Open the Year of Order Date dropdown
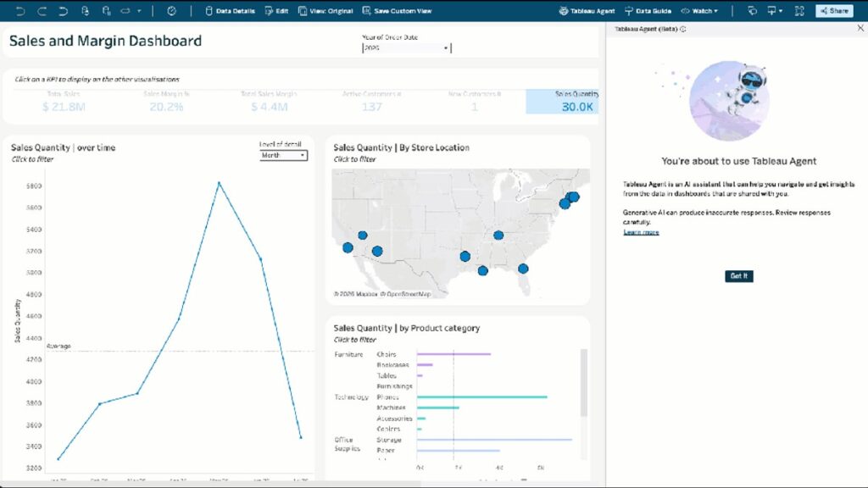Screen dimensions: 868x488 tap(406, 48)
